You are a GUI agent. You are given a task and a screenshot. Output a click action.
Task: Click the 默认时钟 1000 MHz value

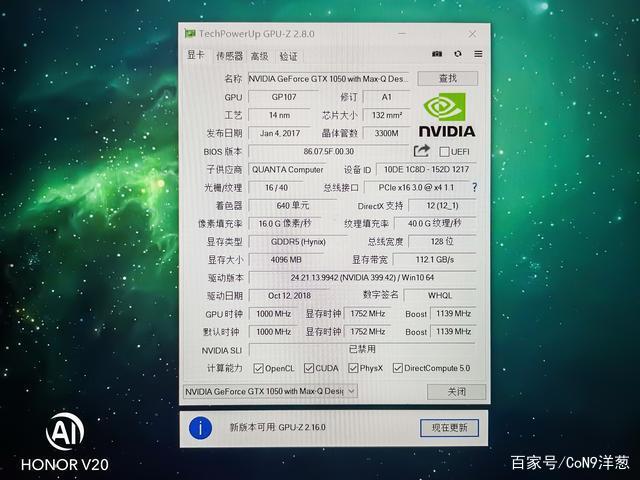point(273,332)
